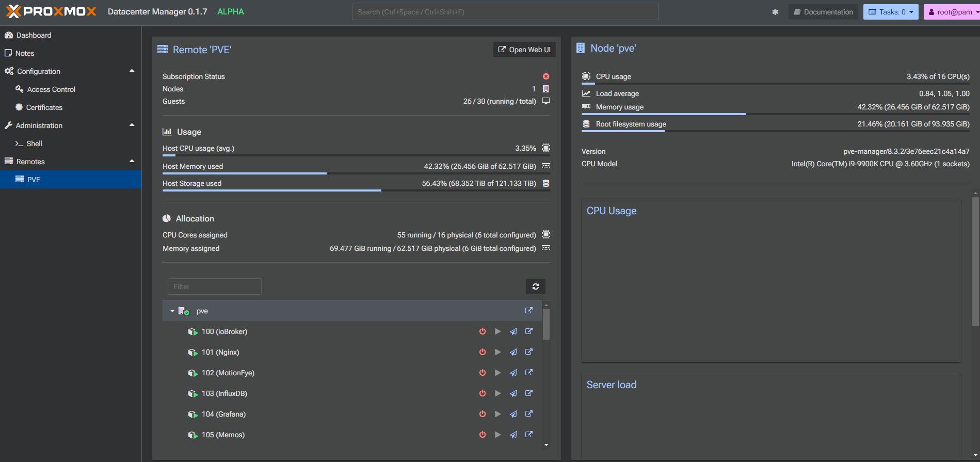
Task: Migrate guest 104 (Grafana)
Action: 513,414
